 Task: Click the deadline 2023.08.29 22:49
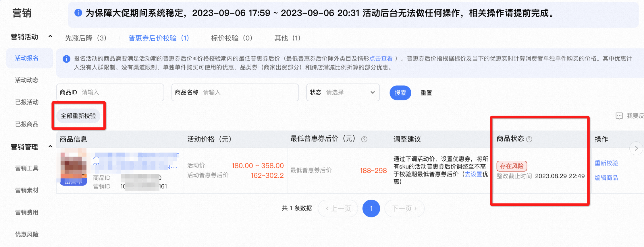(x=560, y=176)
